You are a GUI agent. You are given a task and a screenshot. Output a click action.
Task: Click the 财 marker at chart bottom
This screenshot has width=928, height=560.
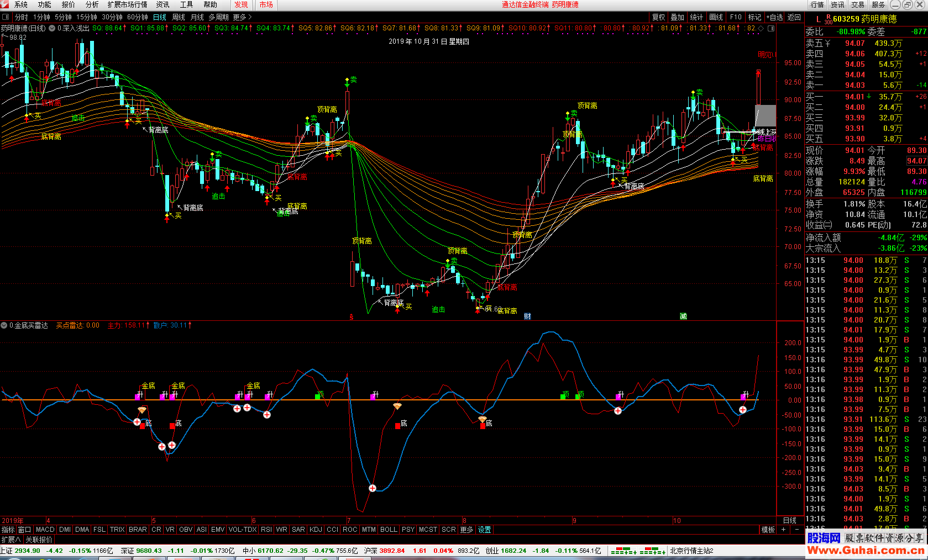coord(527,316)
